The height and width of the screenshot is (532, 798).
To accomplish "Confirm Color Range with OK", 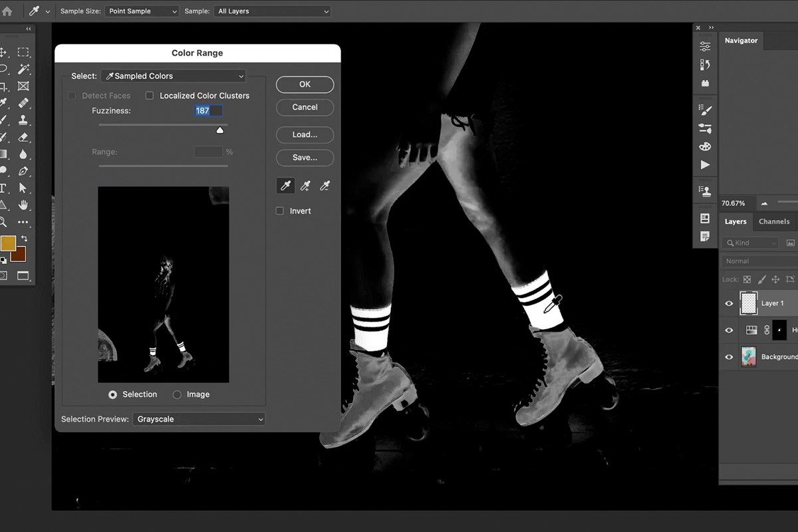I will click(x=305, y=84).
